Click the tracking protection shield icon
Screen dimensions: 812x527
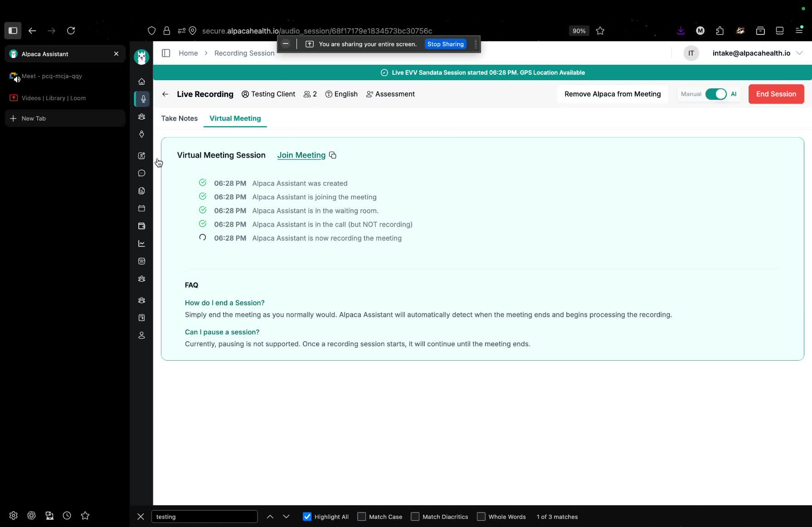coord(152,31)
